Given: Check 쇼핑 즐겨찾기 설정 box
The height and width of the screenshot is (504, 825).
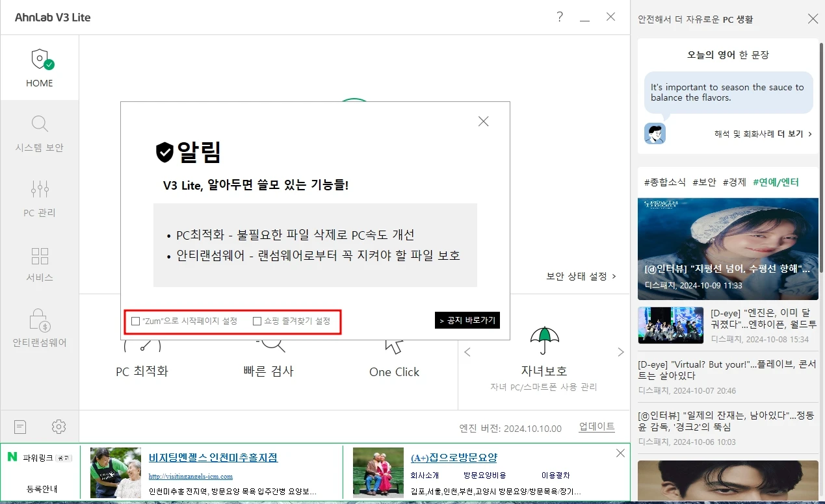Looking at the screenshot, I should tap(257, 321).
